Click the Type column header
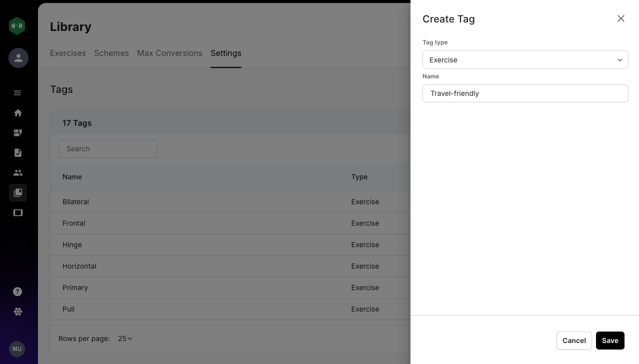Screen dimensions: 639x364 click(x=359, y=177)
